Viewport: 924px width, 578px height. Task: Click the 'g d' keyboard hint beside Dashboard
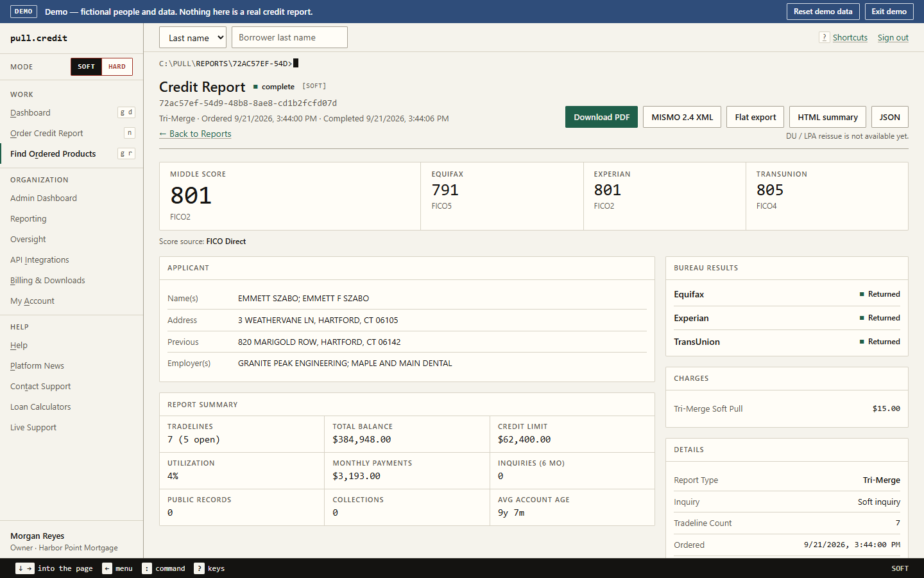click(126, 112)
